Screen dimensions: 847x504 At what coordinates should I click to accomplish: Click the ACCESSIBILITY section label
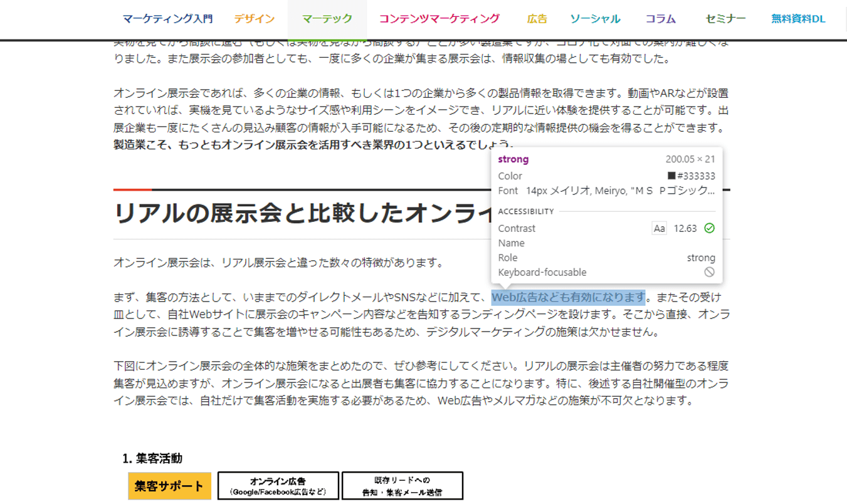[526, 211]
